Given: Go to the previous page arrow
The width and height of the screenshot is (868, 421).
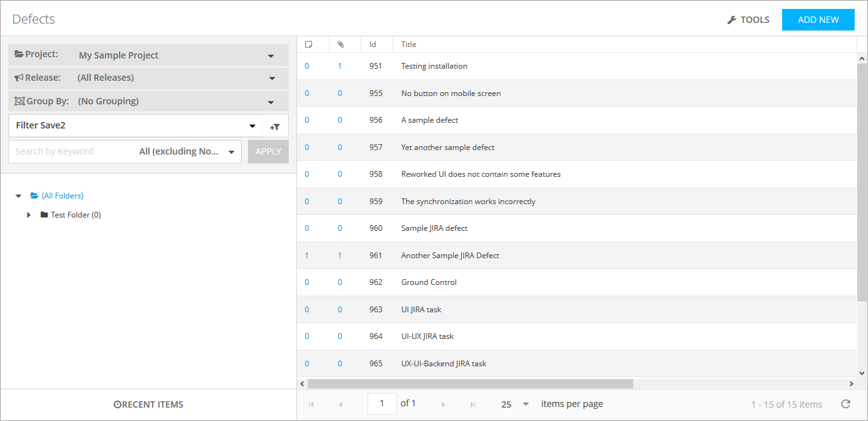Looking at the screenshot, I should 341,404.
